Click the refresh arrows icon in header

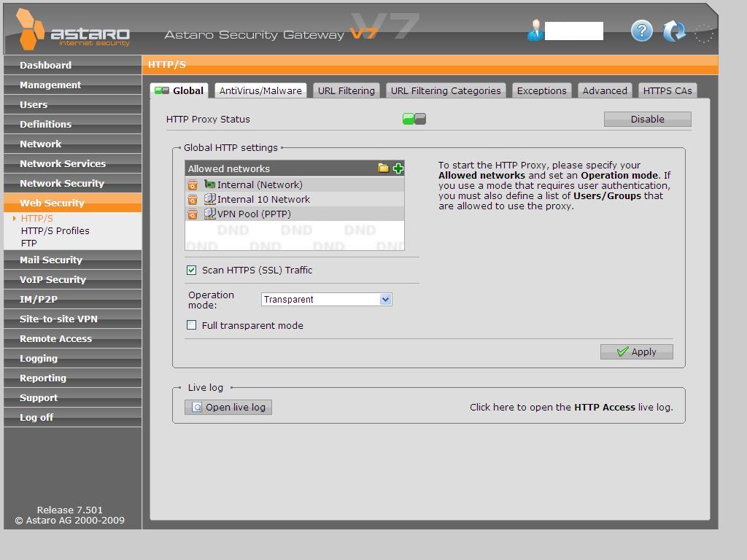click(x=674, y=31)
